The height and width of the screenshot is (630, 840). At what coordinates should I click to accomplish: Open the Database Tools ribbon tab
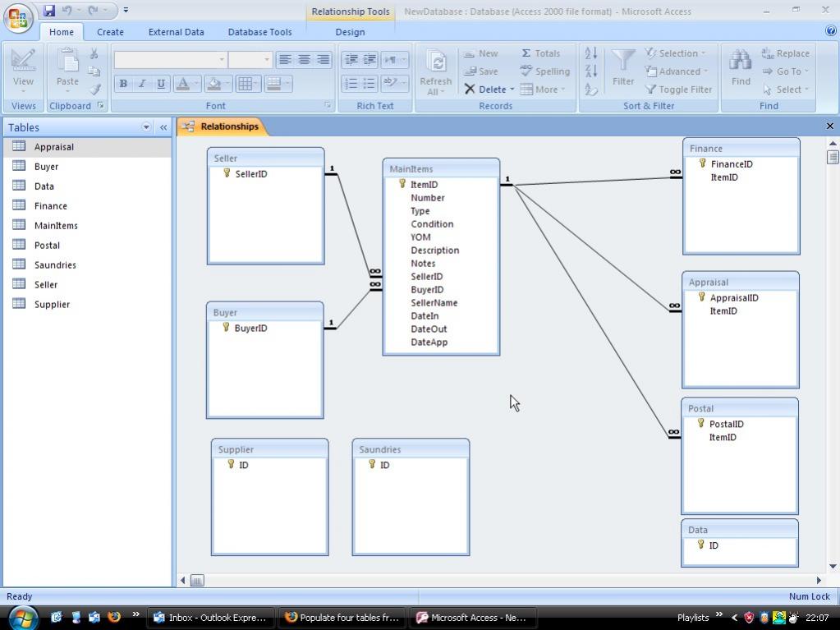[x=259, y=32]
